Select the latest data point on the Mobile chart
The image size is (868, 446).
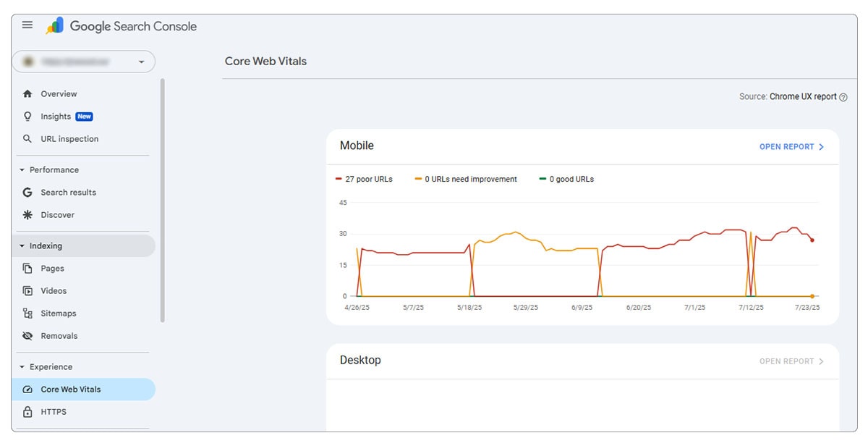(x=812, y=239)
